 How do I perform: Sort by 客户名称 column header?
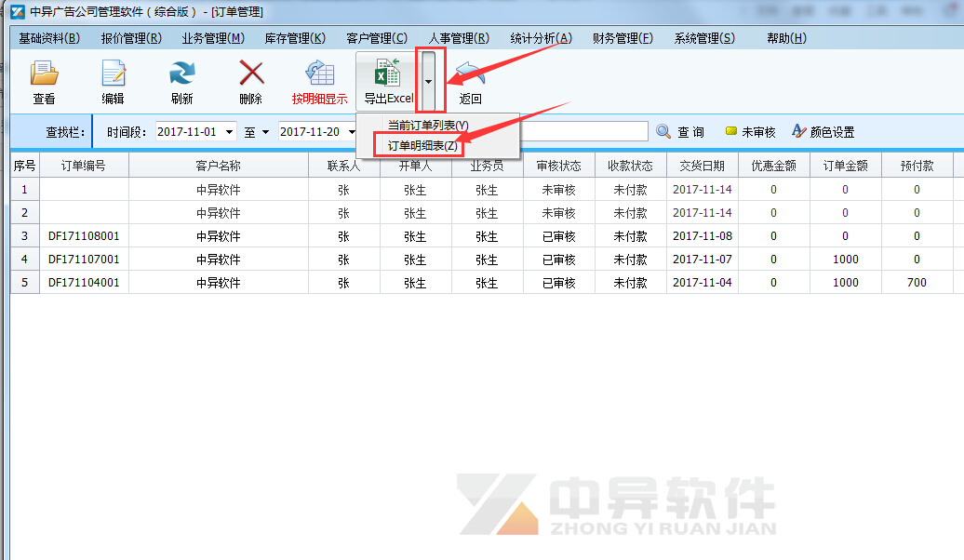pyautogui.click(x=219, y=166)
